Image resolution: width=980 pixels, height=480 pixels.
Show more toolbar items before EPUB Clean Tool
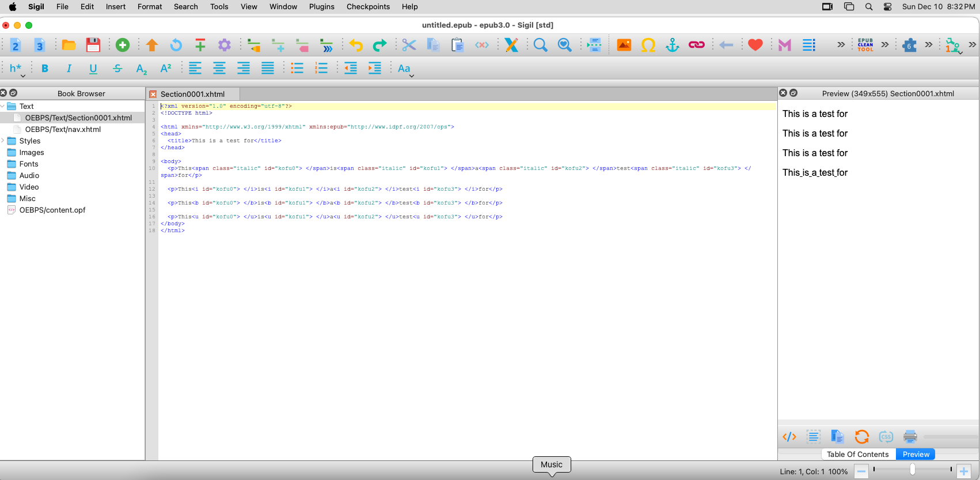tap(841, 44)
